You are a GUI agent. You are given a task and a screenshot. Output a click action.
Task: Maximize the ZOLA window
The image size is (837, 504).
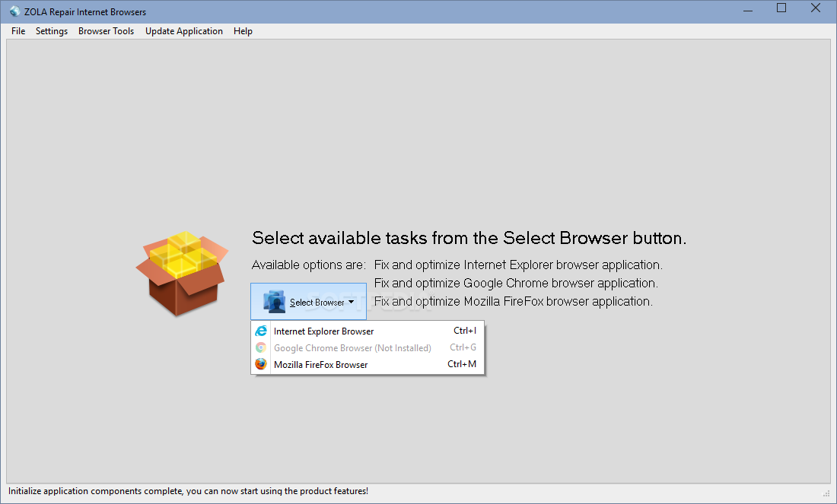(781, 8)
